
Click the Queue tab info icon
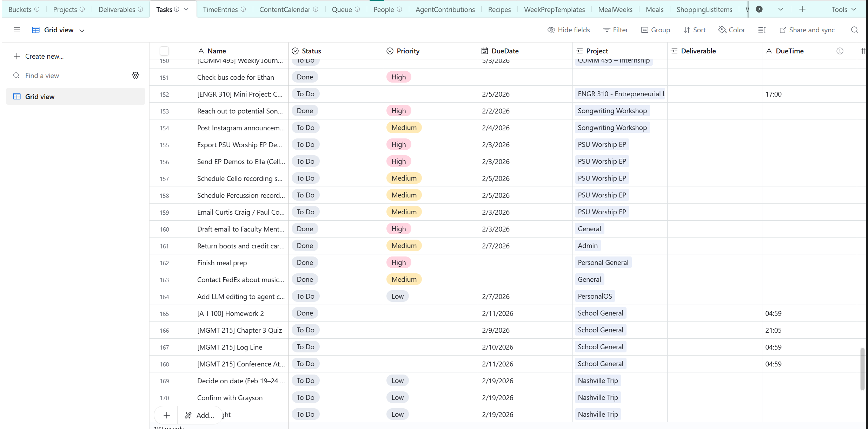point(357,9)
